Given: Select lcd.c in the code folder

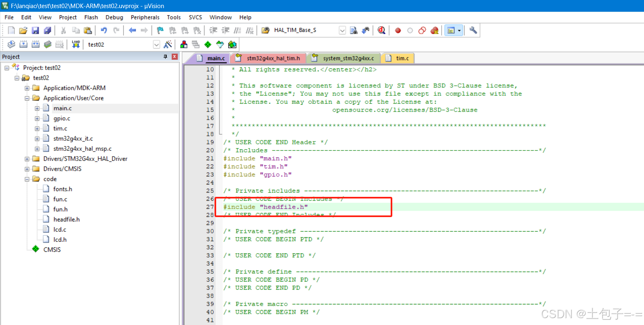Looking at the screenshot, I should click(x=59, y=230).
